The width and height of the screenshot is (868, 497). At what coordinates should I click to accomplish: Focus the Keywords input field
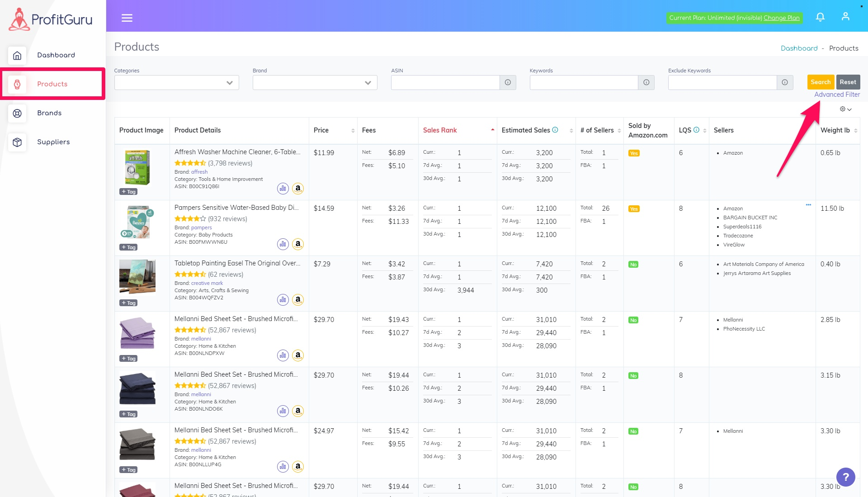[x=584, y=83]
